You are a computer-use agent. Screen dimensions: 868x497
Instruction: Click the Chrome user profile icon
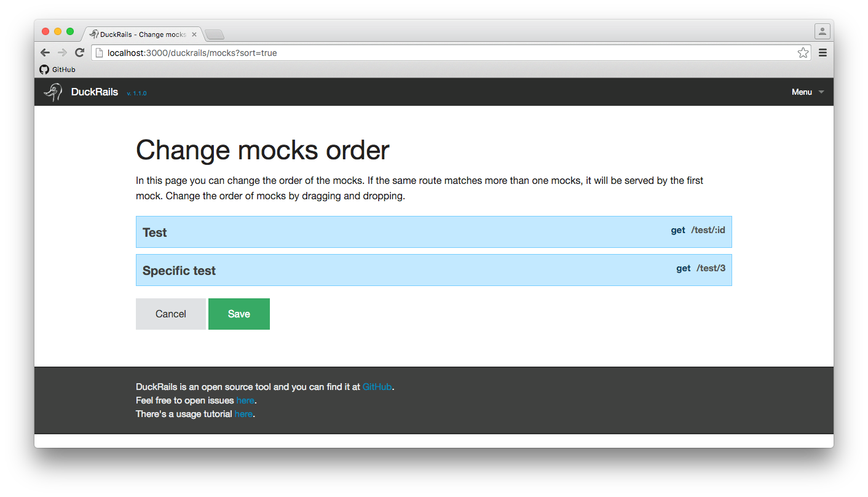point(822,31)
